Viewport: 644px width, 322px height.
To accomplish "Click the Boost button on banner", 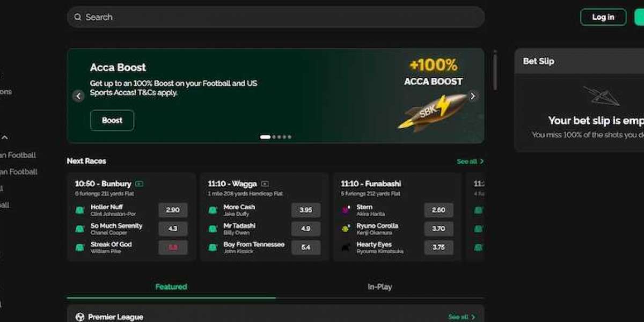I will (112, 120).
